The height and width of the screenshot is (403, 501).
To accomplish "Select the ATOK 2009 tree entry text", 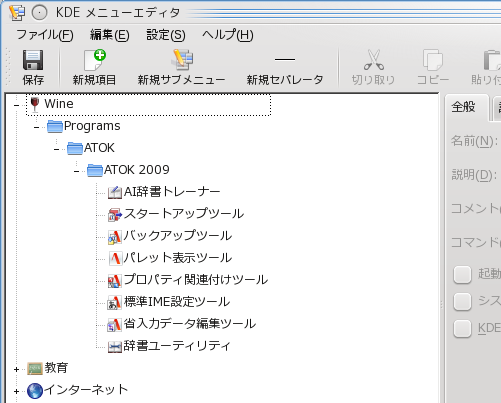I will pyautogui.click(x=137, y=170).
